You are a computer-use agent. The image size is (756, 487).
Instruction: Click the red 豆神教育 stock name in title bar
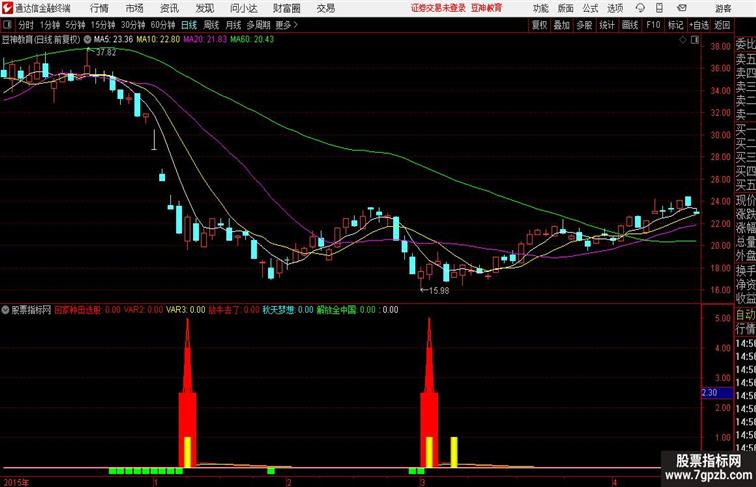click(486, 8)
